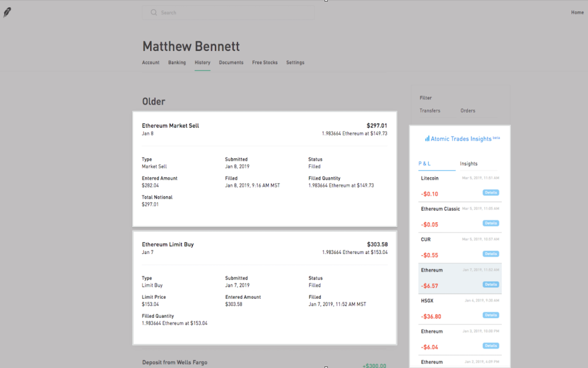This screenshot has width=588, height=368.
Task: Click the Ethereum Limit Buy heading
Action: (x=168, y=245)
